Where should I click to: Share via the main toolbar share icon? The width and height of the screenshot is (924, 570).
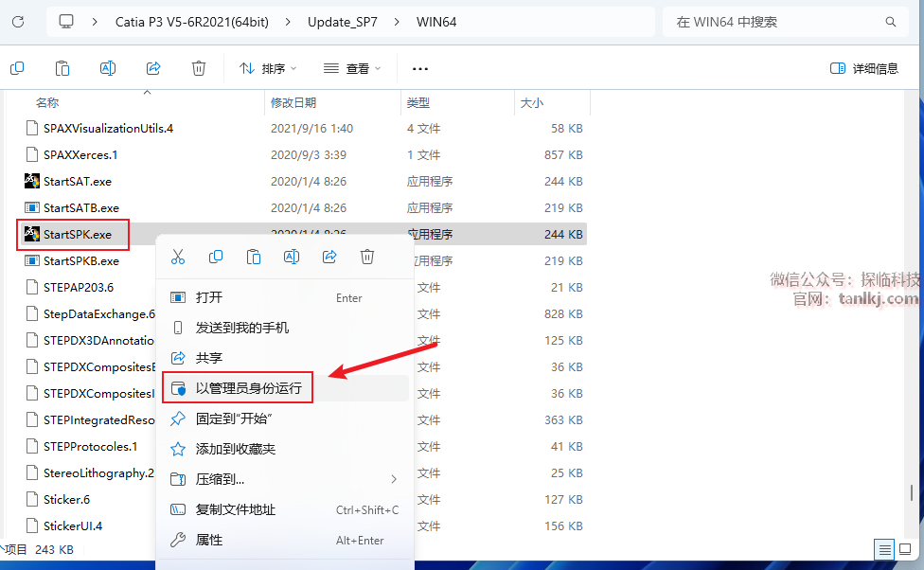153,68
